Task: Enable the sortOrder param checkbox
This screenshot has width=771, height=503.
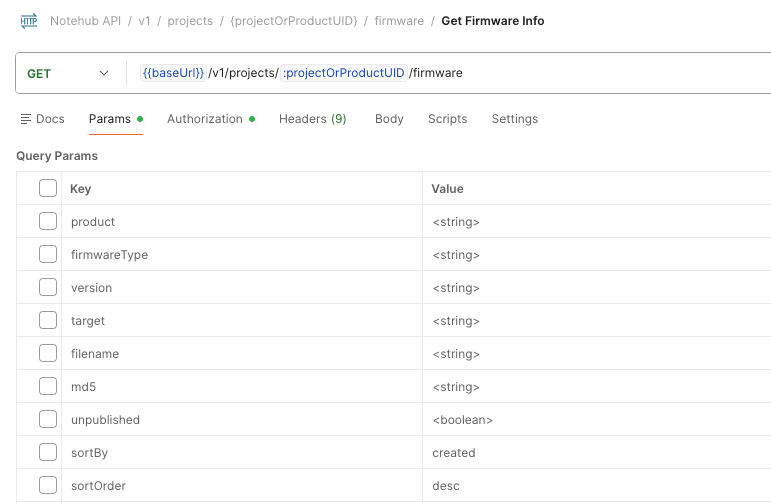Action: tap(48, 485)
